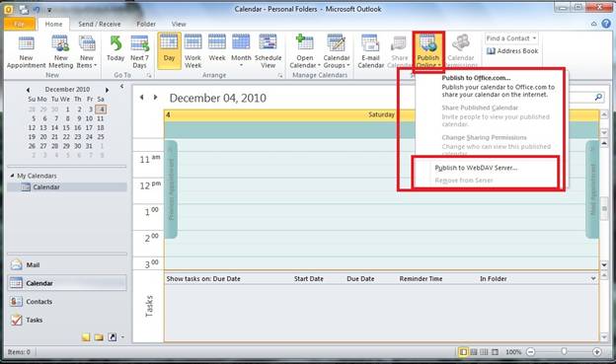
Task: Click in Find a Contact box
Action: [511, 38]
